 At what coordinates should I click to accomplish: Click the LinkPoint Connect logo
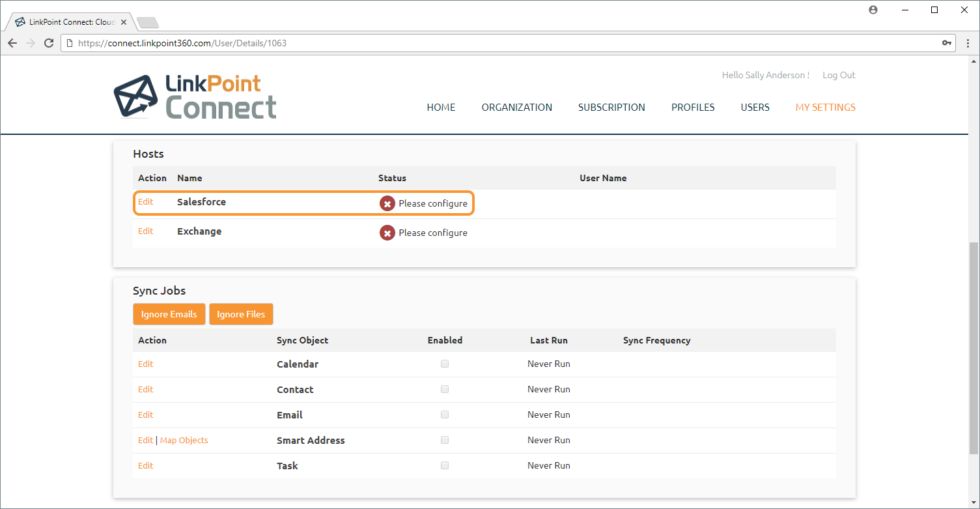coord(195,96)
